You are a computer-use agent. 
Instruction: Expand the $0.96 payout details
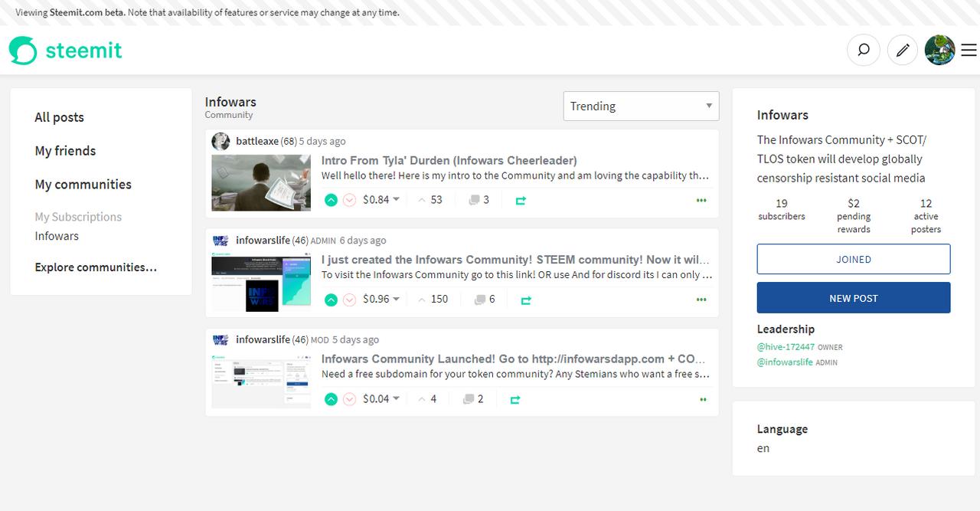381,300
